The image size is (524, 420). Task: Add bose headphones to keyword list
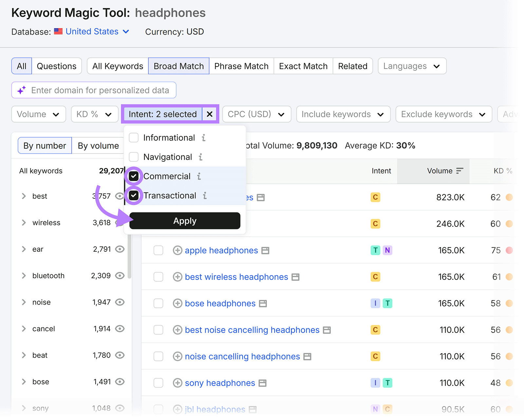tap(178, 304)
